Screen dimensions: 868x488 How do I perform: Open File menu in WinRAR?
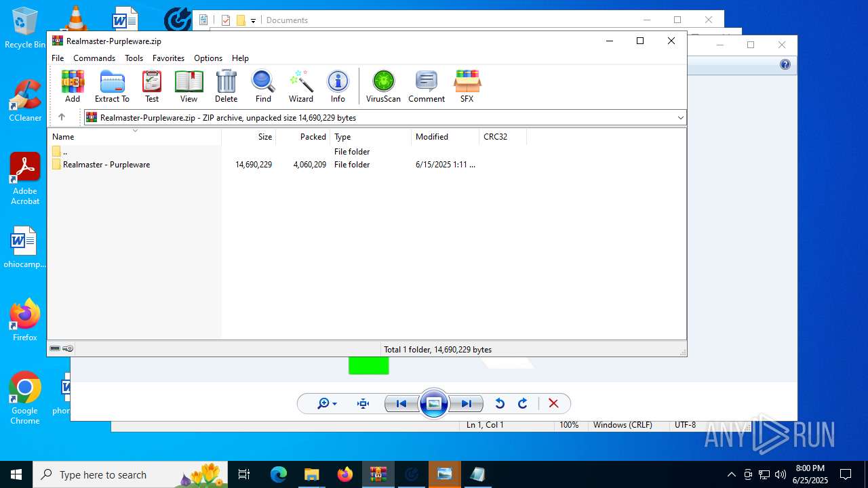58,58
